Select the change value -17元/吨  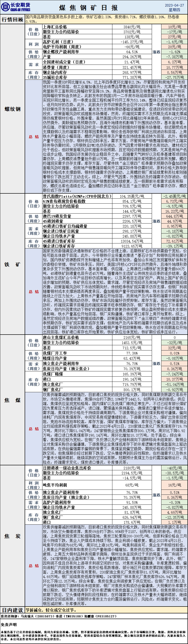(174, 32)
